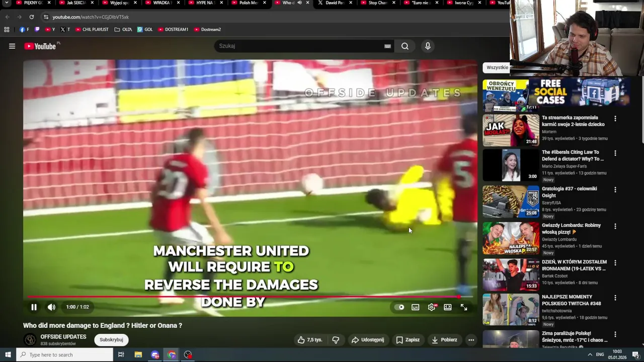Open 'Gwiazdy Lombardu: Robimy włoską pizzę' title
The image size is (644, 362).
tap(571, 229)
